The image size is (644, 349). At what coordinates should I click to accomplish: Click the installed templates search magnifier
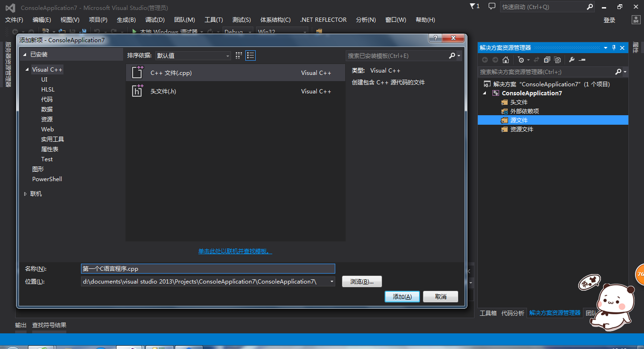coord(452,55)
